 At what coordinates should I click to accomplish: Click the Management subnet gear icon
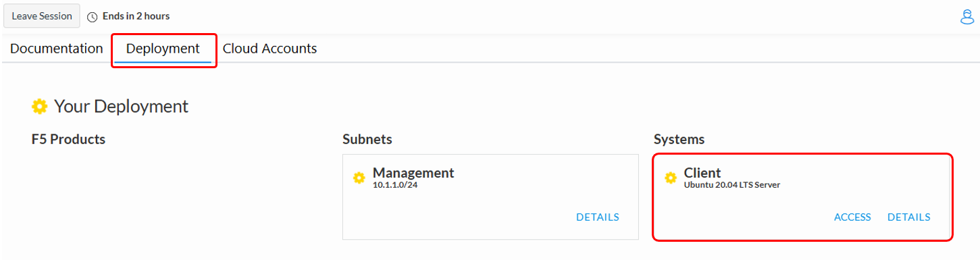[x=359, y=178]
